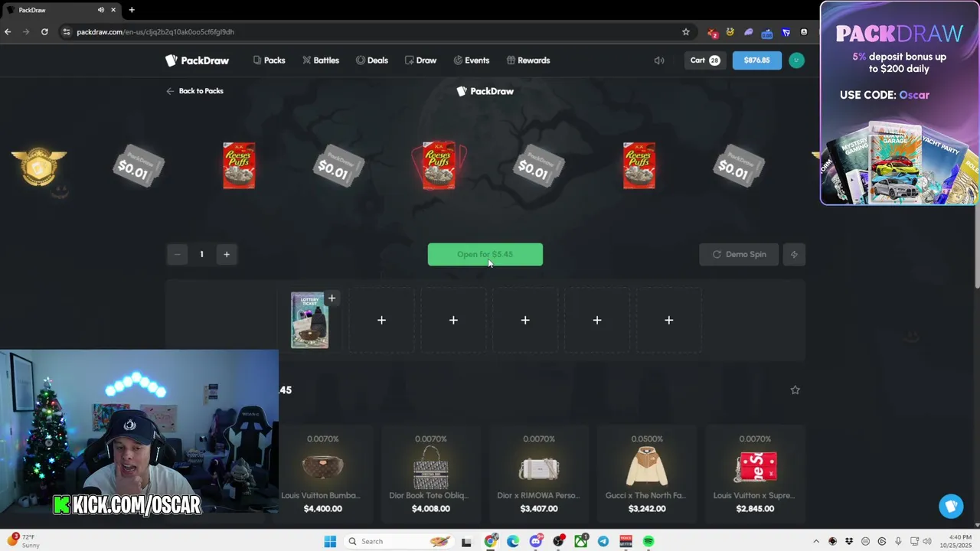This screenshot has width=980, height=551.
Task: Mute site sound via the speaker icon
Action: tap(659, 60)
